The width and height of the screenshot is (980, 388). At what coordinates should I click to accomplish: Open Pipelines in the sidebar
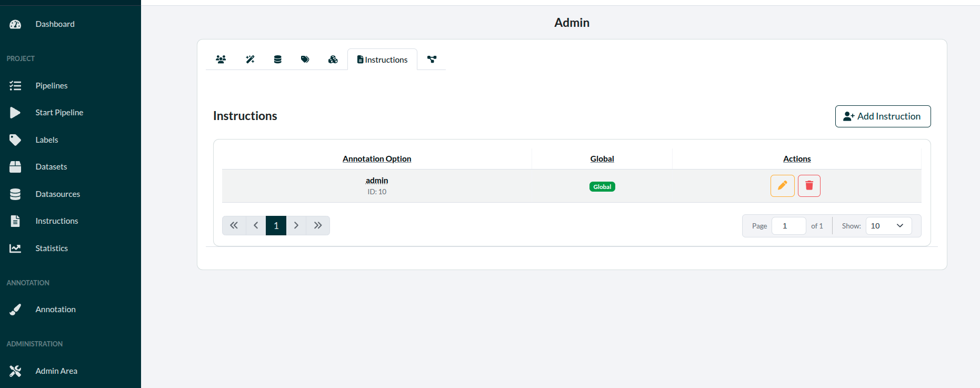click(52, 86)
